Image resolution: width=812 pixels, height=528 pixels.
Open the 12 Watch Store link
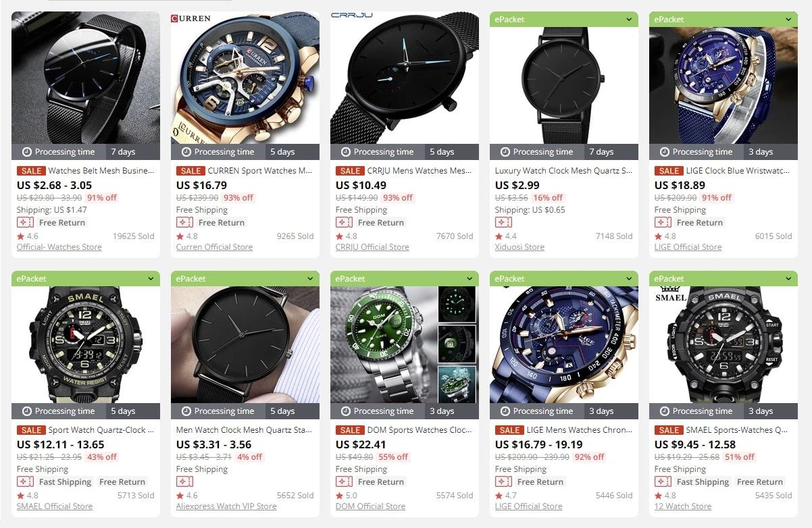pyautogui.click(x=682, y=506)
